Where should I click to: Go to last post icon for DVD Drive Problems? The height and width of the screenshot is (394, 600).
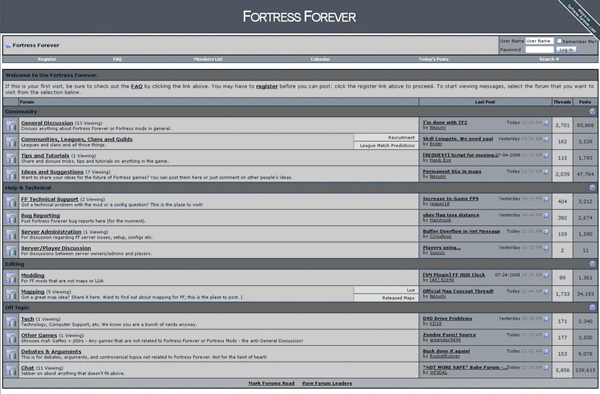click(x=546, y=319)
